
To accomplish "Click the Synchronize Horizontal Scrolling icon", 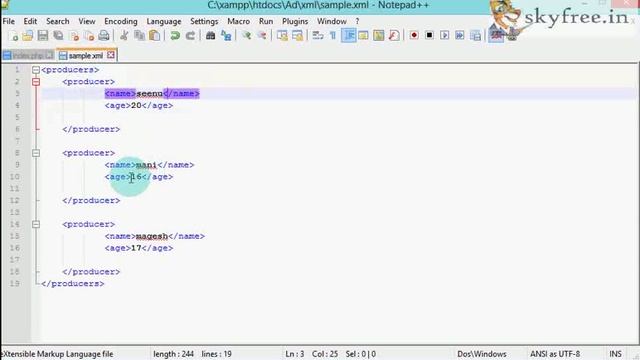I will click(x=297, y=36).
